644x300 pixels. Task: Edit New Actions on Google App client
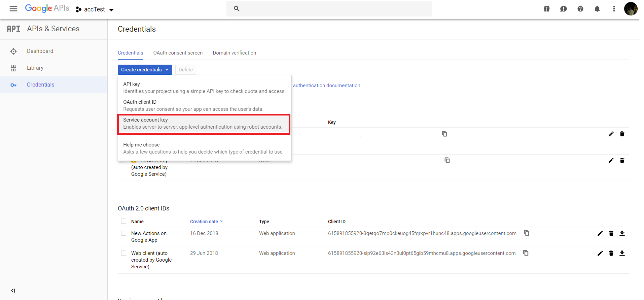click(x=600, y=233)
